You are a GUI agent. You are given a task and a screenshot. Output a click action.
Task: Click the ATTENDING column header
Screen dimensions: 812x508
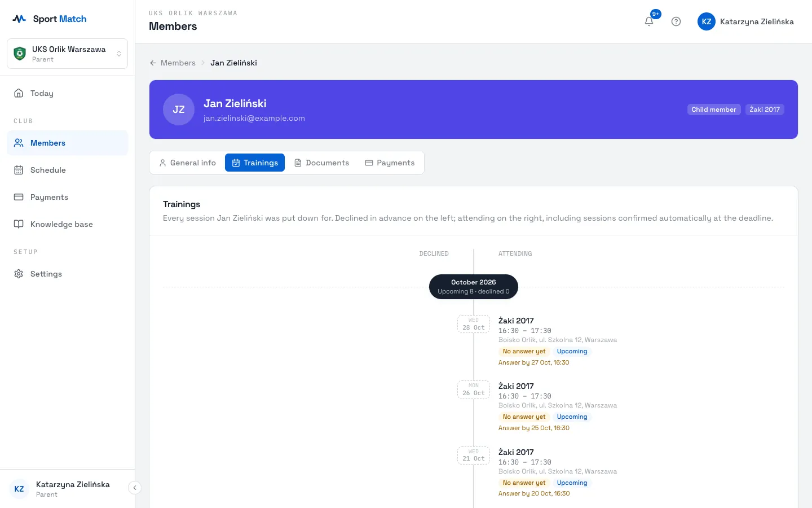515,253
